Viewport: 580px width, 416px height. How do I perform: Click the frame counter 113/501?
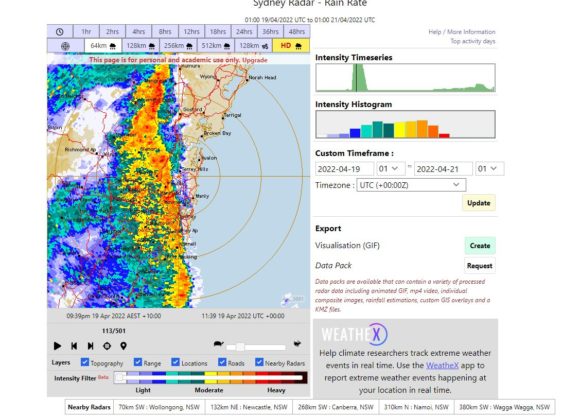[x=114, y=331]
